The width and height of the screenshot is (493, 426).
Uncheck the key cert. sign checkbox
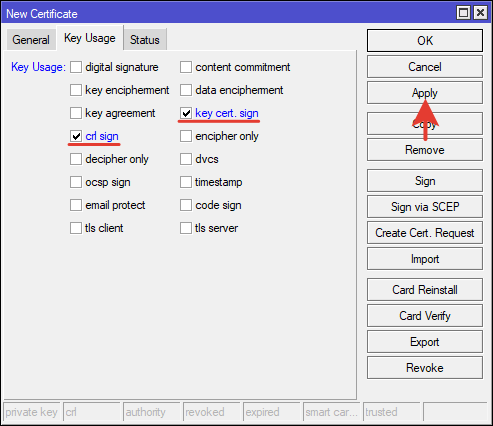(186, 113)
